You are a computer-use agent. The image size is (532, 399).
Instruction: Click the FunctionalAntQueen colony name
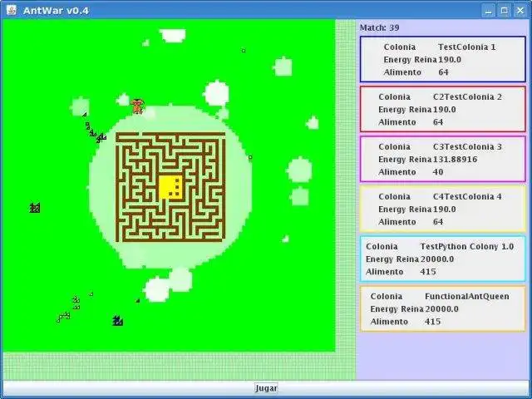pyautogui.click(x=467, y=296)
